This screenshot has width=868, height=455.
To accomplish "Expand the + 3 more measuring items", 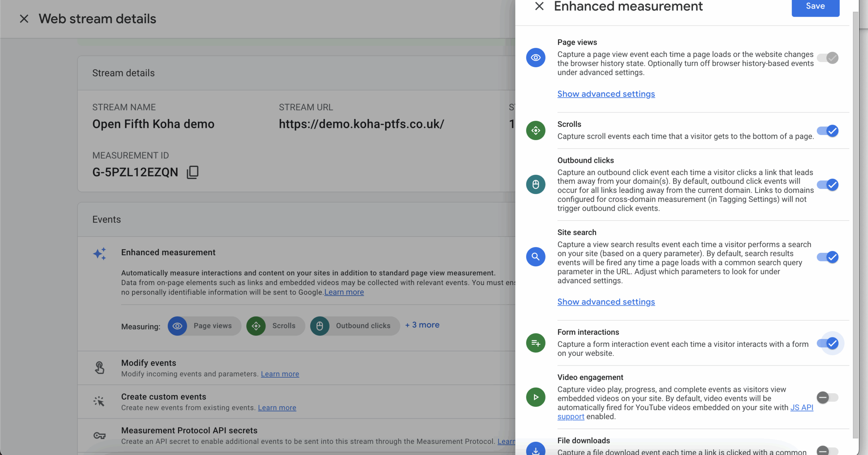I will pyautogui.click(x=422, y=325).
